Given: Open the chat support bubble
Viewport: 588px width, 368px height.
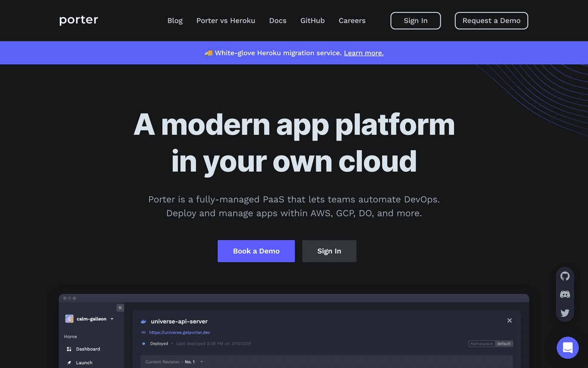Looking at the screenshot, I should point(567,348).
